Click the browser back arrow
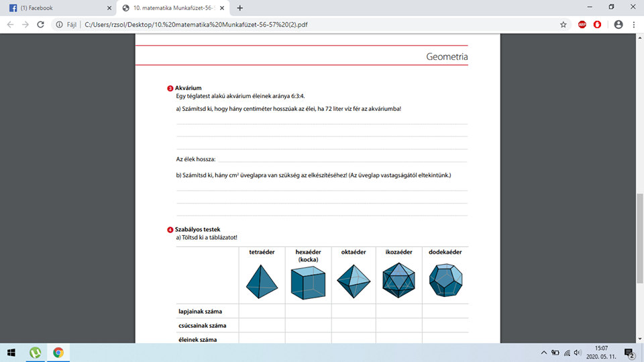This screenshot has height=362, width=644. [x=9, y=24]
